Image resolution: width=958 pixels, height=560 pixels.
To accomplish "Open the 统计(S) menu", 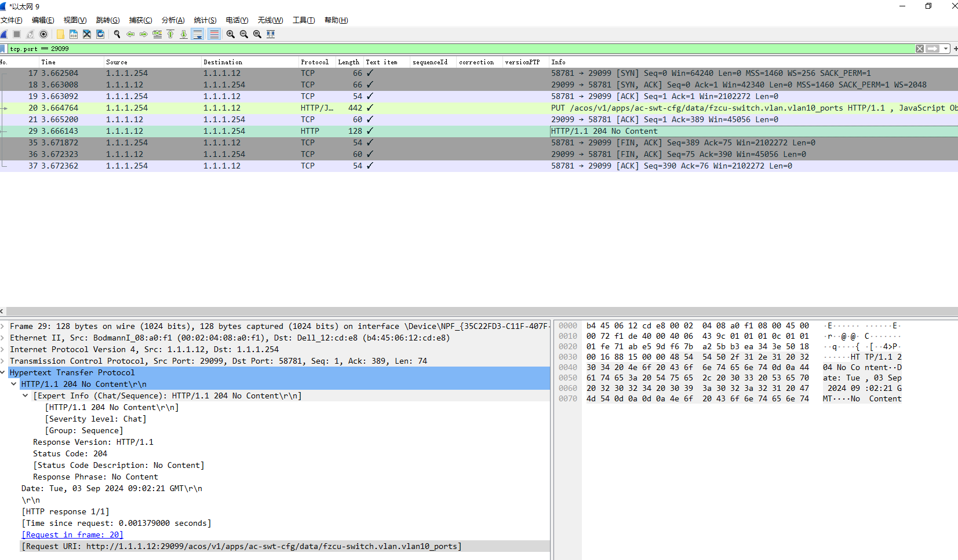I will (205, 20).
